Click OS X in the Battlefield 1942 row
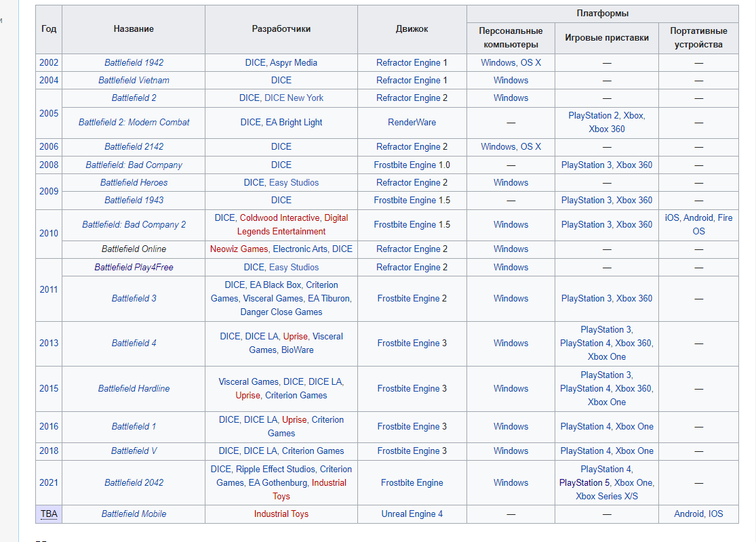The height and width of the screenshot is (542, 756). [x=531, y=62]
